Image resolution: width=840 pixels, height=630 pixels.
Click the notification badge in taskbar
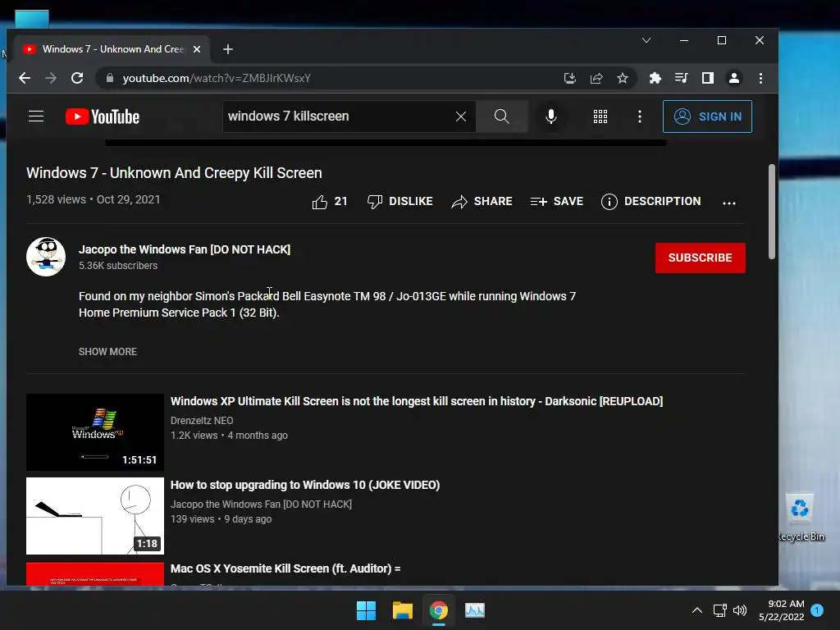coord(817,610)
